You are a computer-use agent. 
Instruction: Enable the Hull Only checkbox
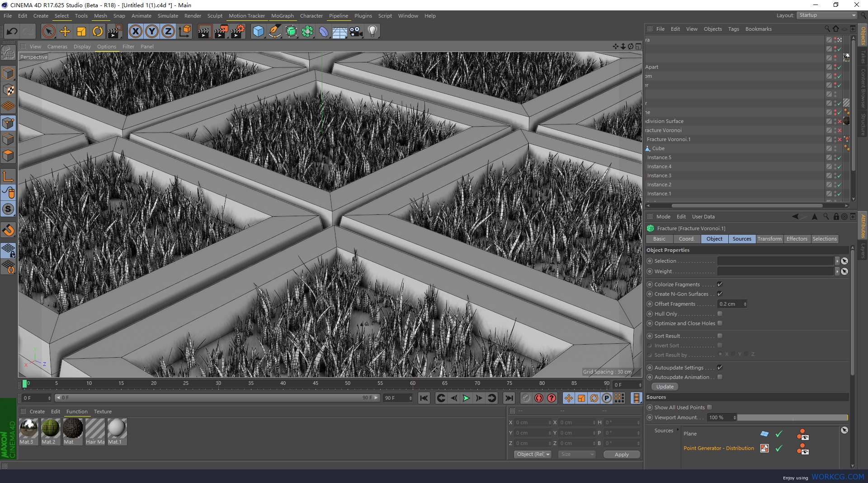pyautogui.click(x=720, y=313)
